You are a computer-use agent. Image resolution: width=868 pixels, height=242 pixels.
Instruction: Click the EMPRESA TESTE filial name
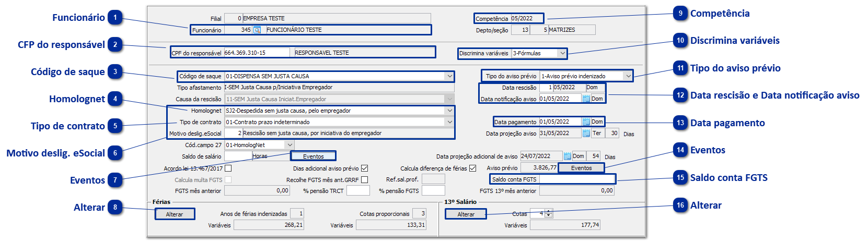point(264,18)
